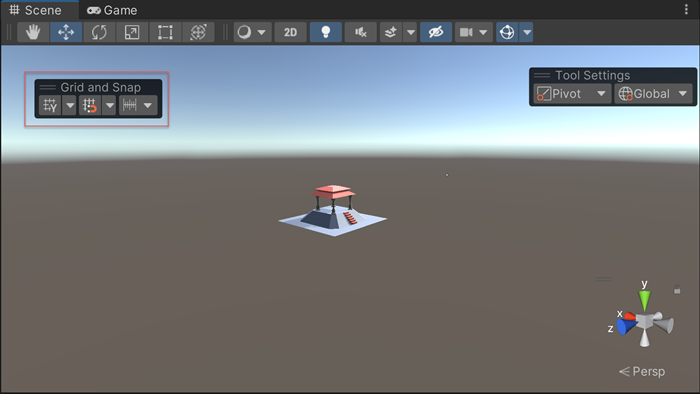Select the Hand view tool
Screen dimensions: 700x394
point(33,32)
